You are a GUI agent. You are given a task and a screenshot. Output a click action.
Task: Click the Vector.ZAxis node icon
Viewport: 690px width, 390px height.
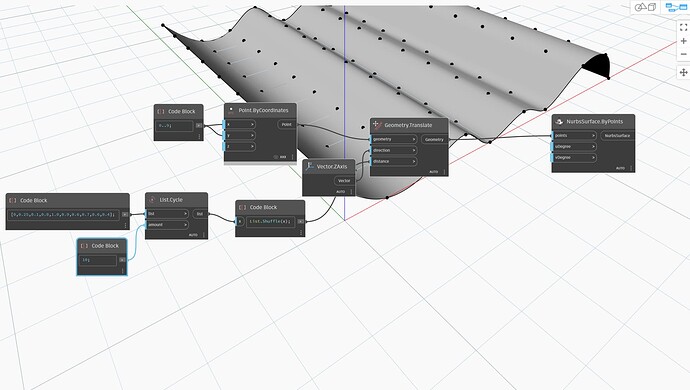tap(309, 166)
